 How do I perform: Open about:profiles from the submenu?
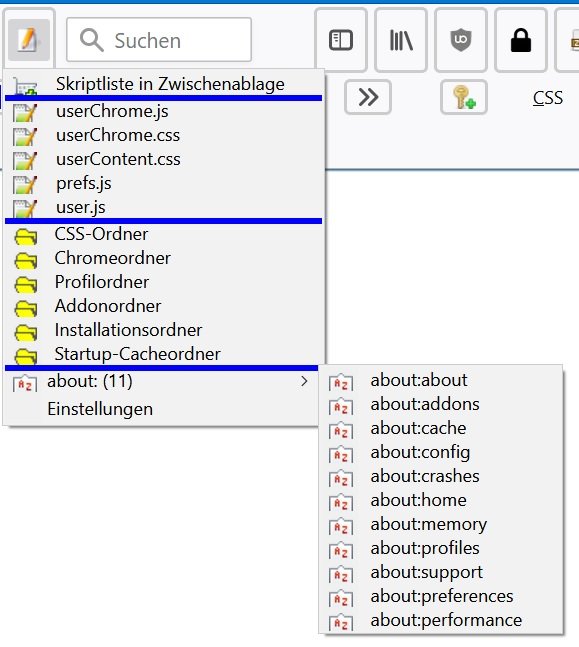441,548
